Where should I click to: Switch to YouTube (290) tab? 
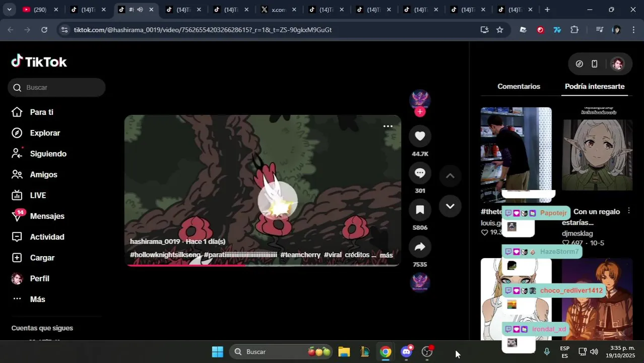click(40, 10)
